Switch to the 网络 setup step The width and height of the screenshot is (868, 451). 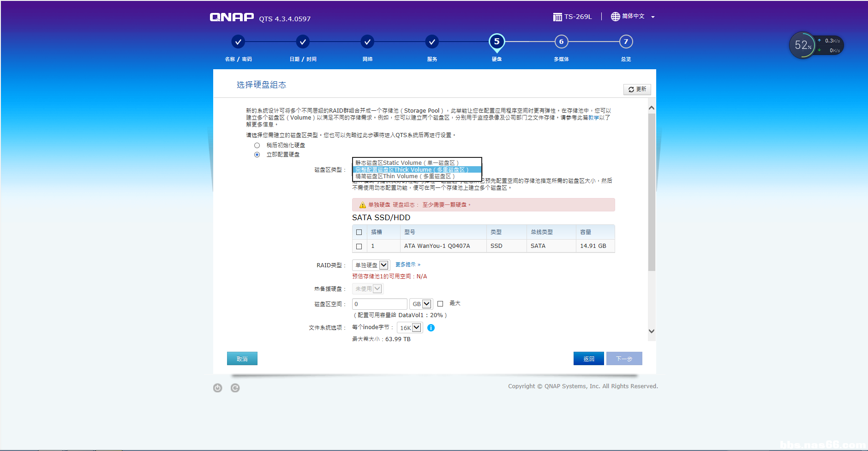367,41
